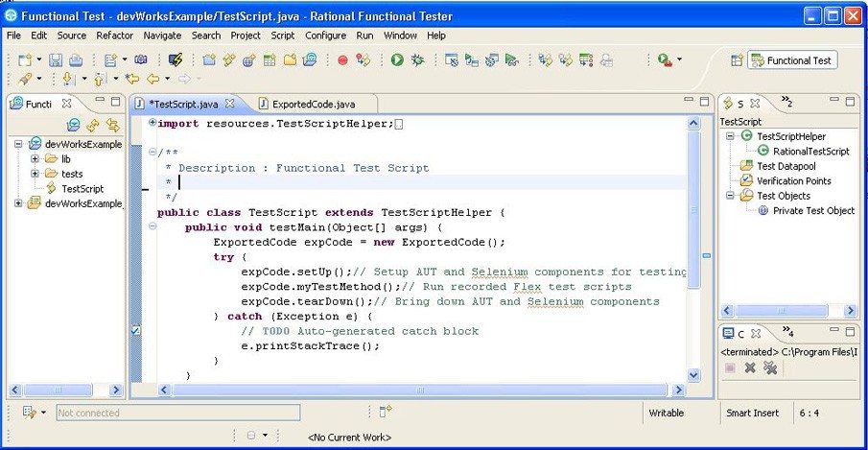
Task: Click the Smart Insert status entry
Action: point(752,413)
